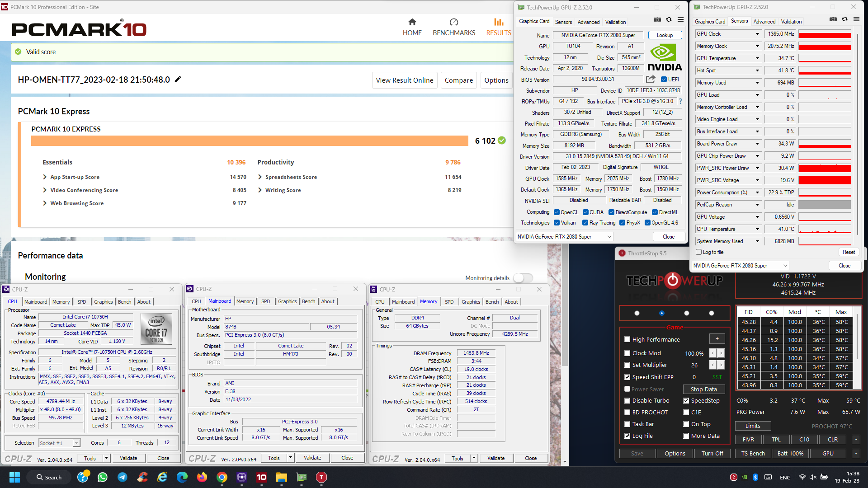Screen dimensions: 868x488
Task: Edit result name with the pencil icon
Action: pyautogui.click(x=178, y=80)
